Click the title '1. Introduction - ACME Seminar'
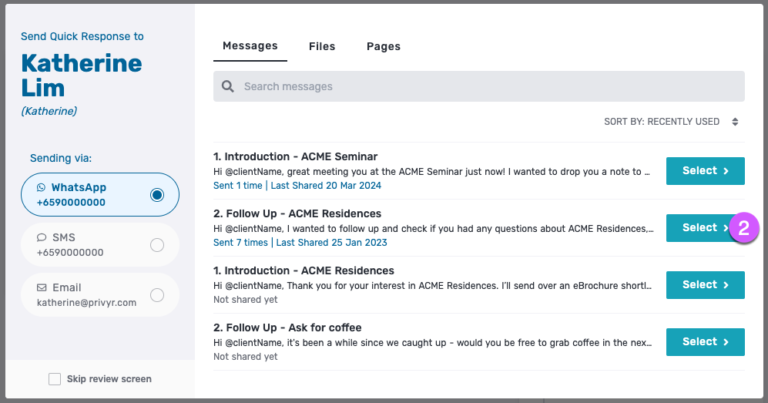This screenshot has height=403, width=768. click(x=295, y=157)
